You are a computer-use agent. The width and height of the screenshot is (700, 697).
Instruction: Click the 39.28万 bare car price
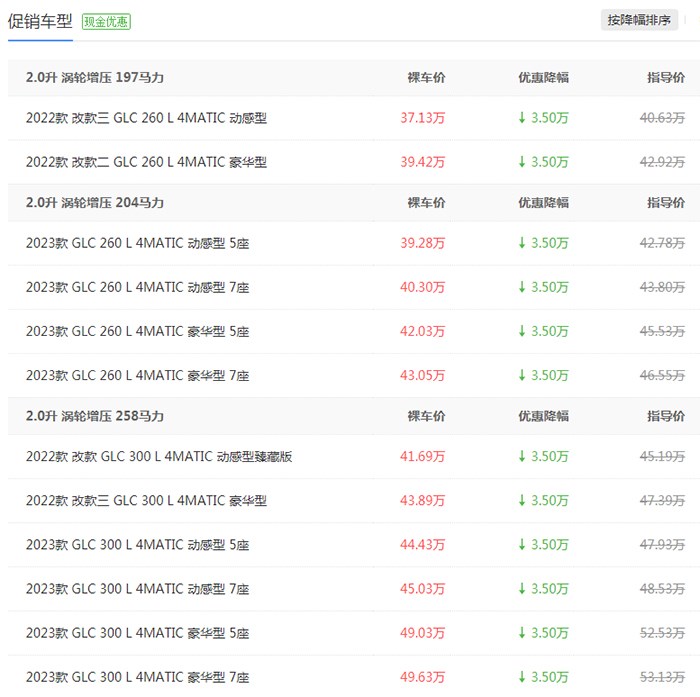[422, 243]
